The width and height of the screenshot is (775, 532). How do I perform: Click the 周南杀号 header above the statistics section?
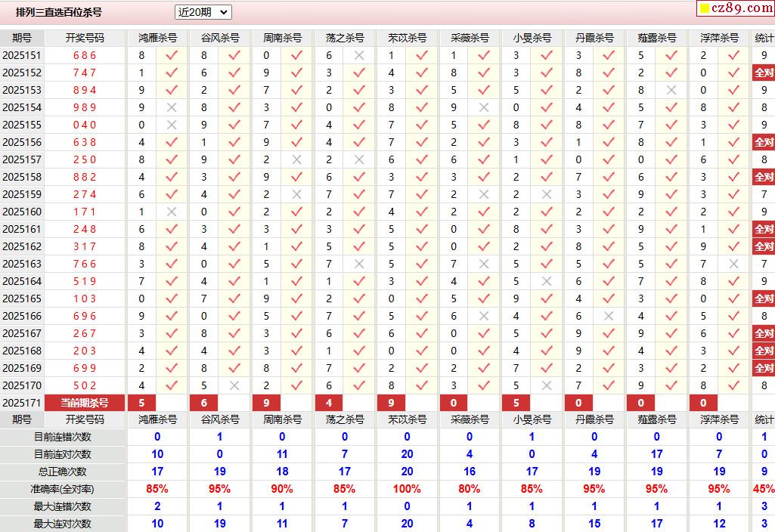coord(282,420)
